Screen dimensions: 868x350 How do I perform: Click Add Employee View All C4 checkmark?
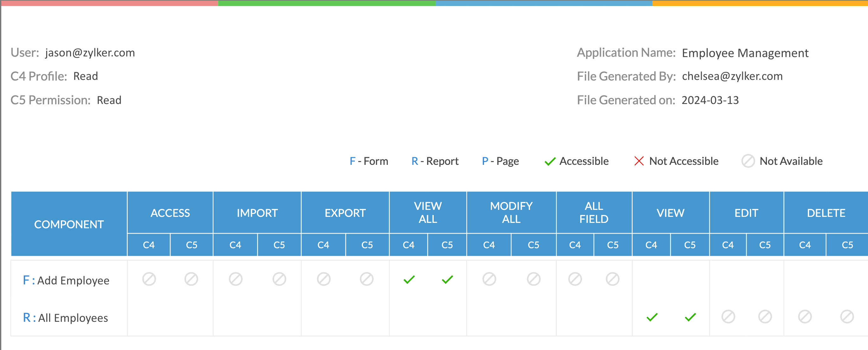pyautogui.click(x=409, y=280)
